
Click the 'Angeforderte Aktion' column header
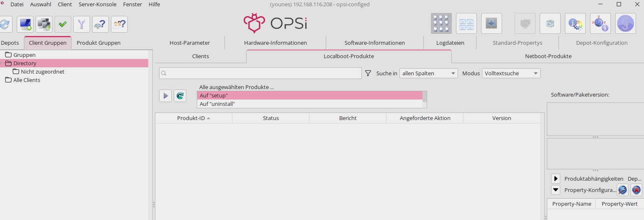click(425, 118)
